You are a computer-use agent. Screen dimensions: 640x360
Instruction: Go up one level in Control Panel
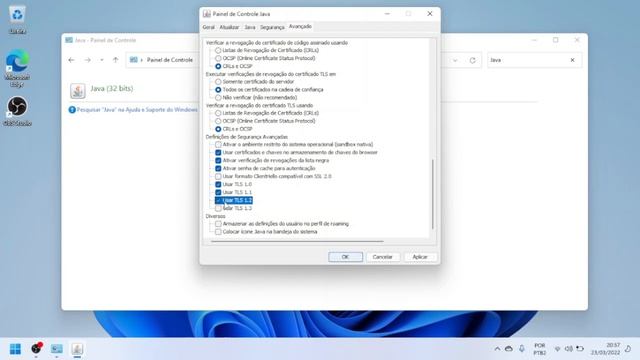tap(116, 60)
